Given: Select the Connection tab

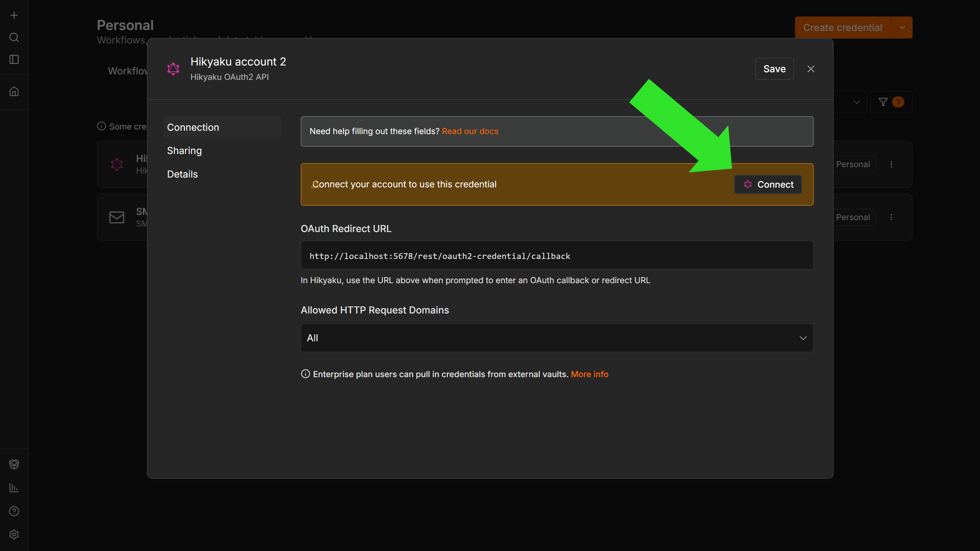Looking at the screenshot, I should 223,127.
